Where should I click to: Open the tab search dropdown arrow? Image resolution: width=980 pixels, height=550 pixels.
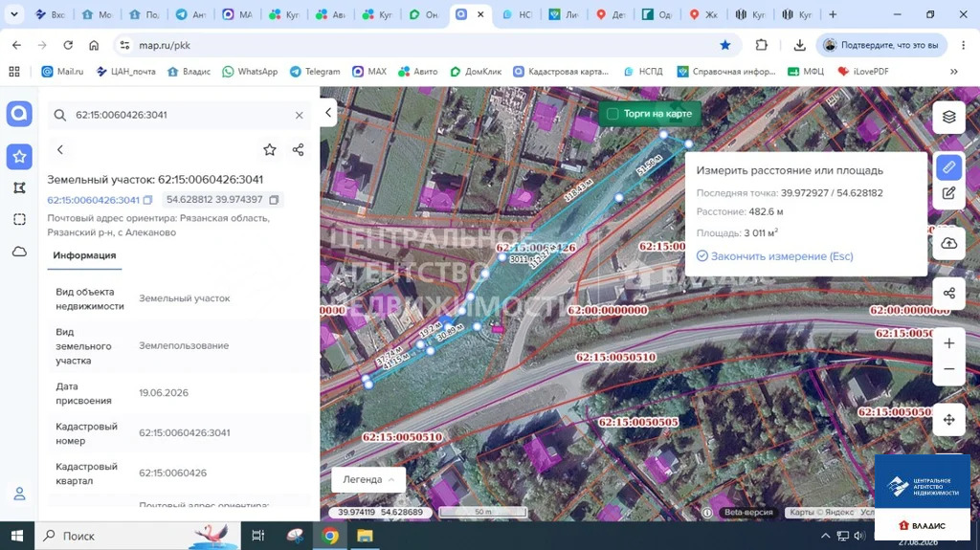(13, 13)
